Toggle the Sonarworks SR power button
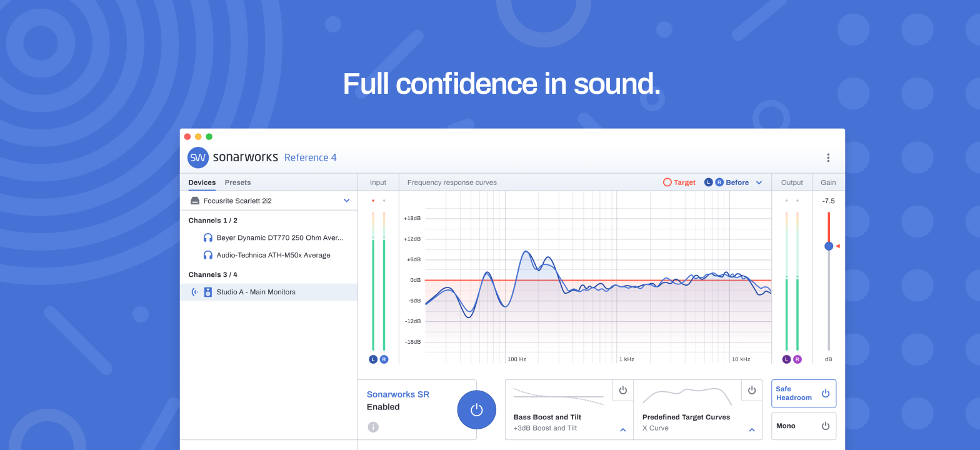Screen dimensions: 980x450 pos(476,409)
